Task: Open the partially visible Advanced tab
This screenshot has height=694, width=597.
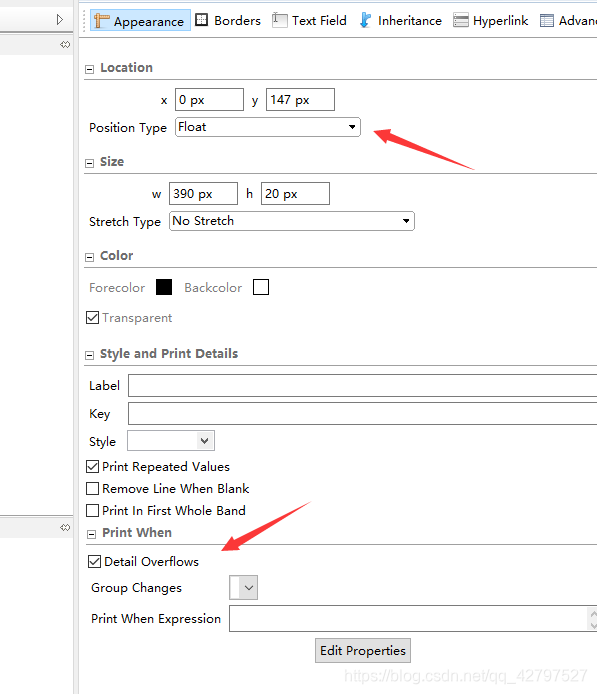Action: [x=568, y=20]
